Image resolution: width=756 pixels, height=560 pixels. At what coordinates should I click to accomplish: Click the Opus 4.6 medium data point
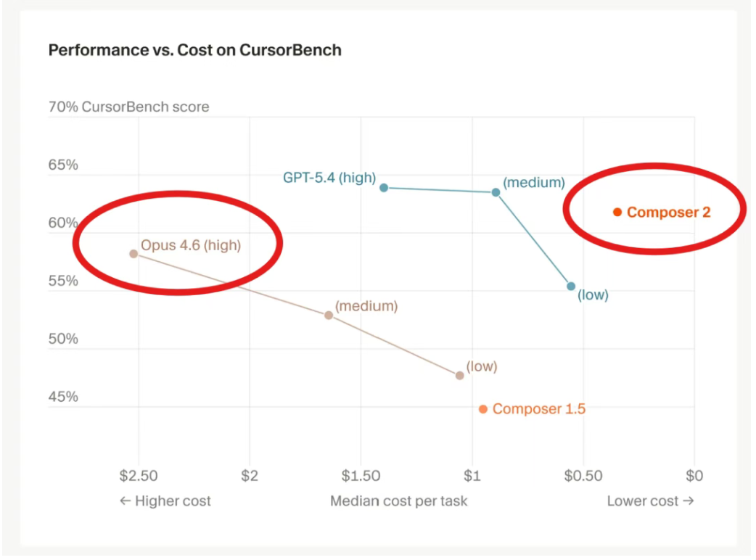(x=329, y=316)
